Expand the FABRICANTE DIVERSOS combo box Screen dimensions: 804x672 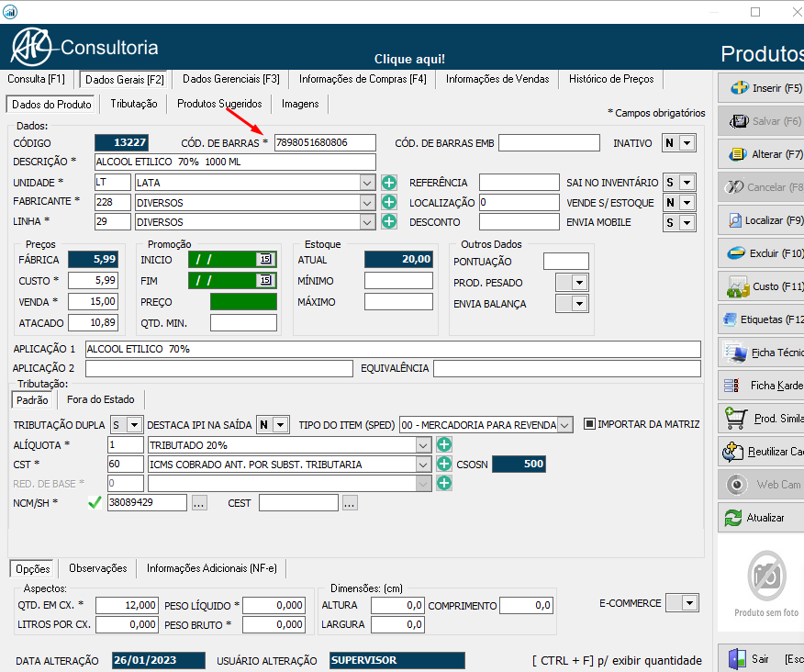pos(367,203)
